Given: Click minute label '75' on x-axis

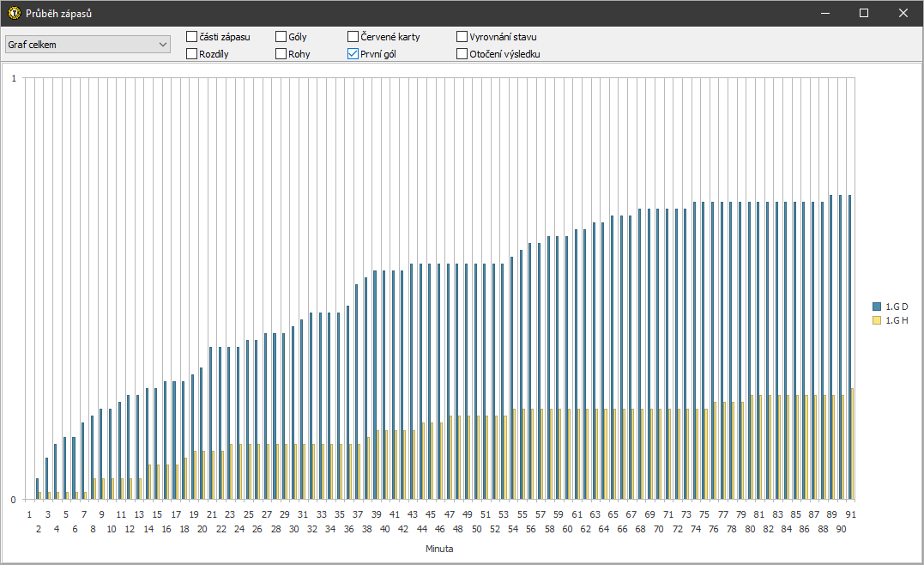Looking at the screenshot, I should point(704,514).
